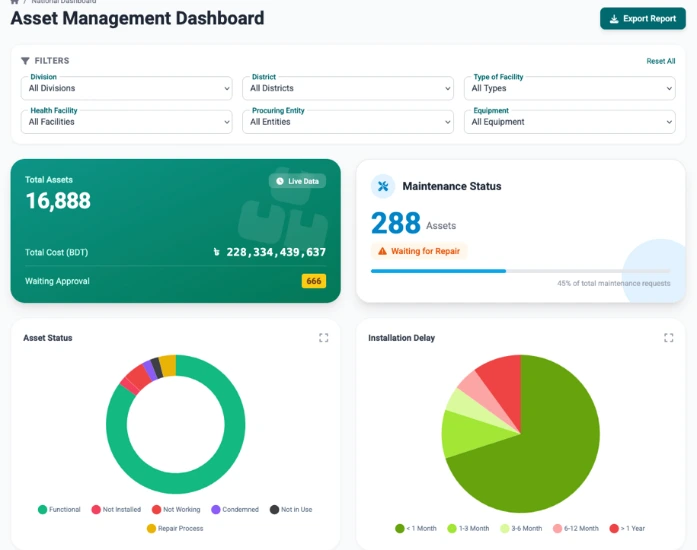Click the total cost 228,334,439,637 value

tap(276, 253)
